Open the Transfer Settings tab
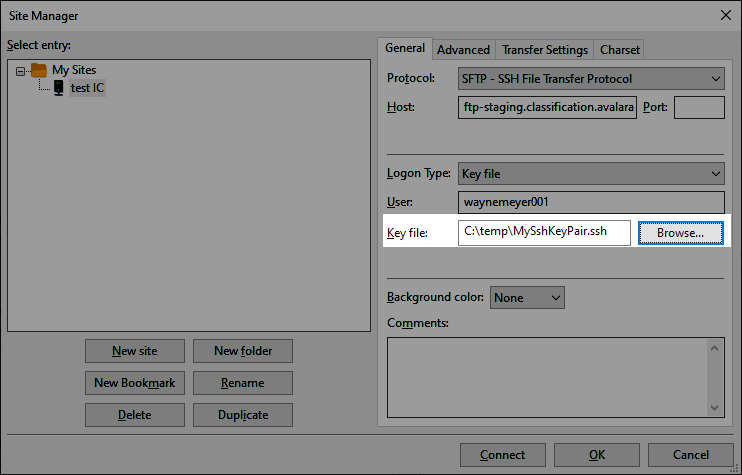The height and width of the screenshot is (475, 742). 544,49
